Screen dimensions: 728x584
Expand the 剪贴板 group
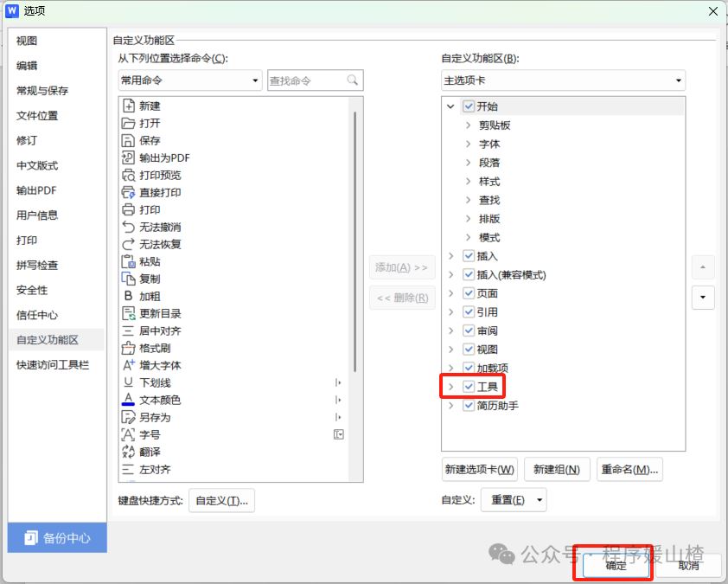tap(468, 125)
